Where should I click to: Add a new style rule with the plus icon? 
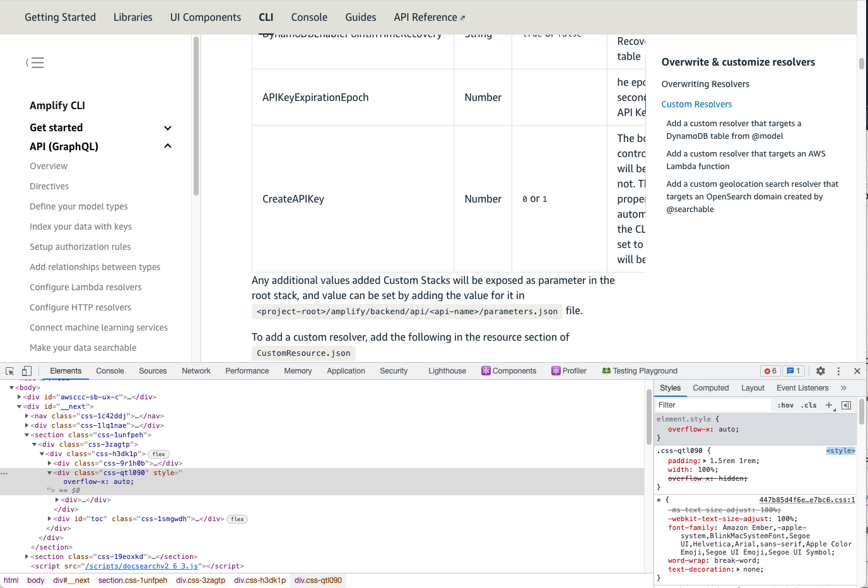pos(828,404)
